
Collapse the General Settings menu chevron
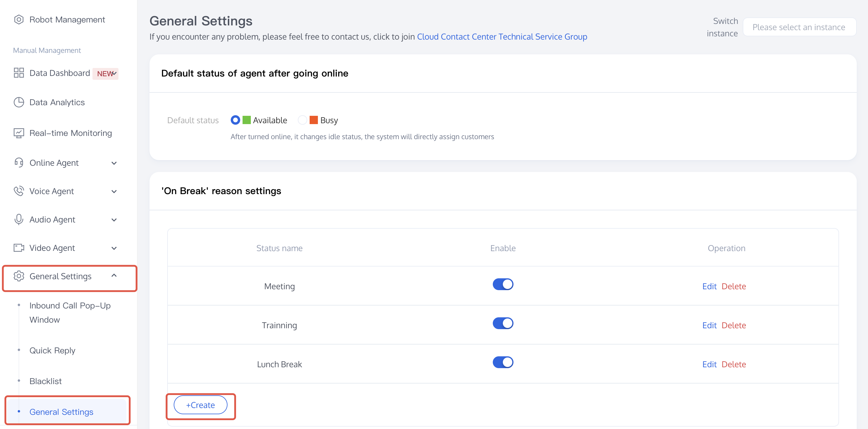click(114, 276)
